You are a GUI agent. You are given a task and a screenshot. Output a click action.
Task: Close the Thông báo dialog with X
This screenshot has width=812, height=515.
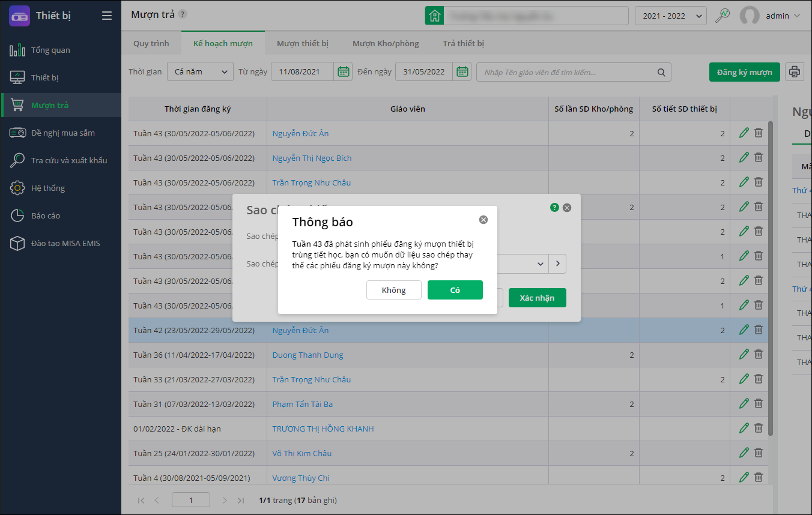(x=483, y=220)
